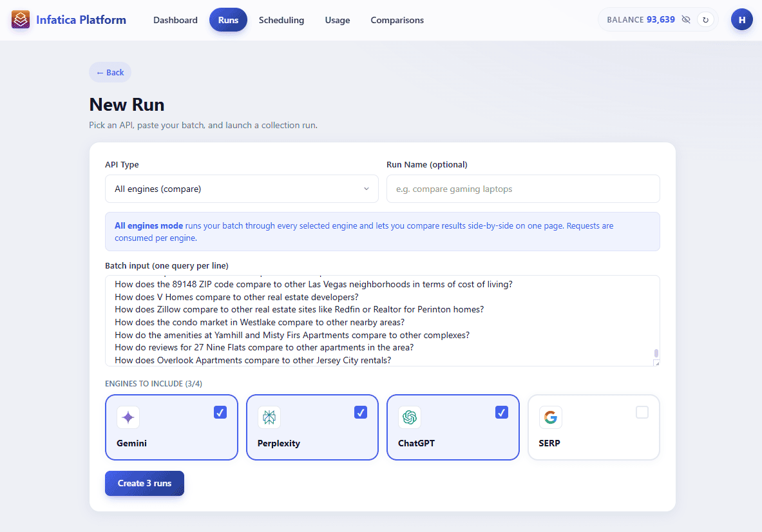This screenshot has height=532, width=762.
Task: Click the Zillow versus Redfin query line
Action: 300,310
